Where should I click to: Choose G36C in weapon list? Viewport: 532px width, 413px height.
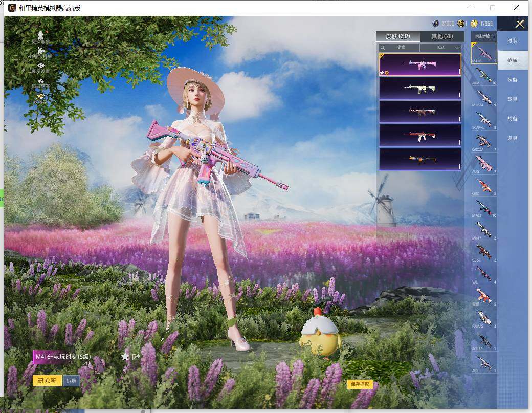pos(484,252)
